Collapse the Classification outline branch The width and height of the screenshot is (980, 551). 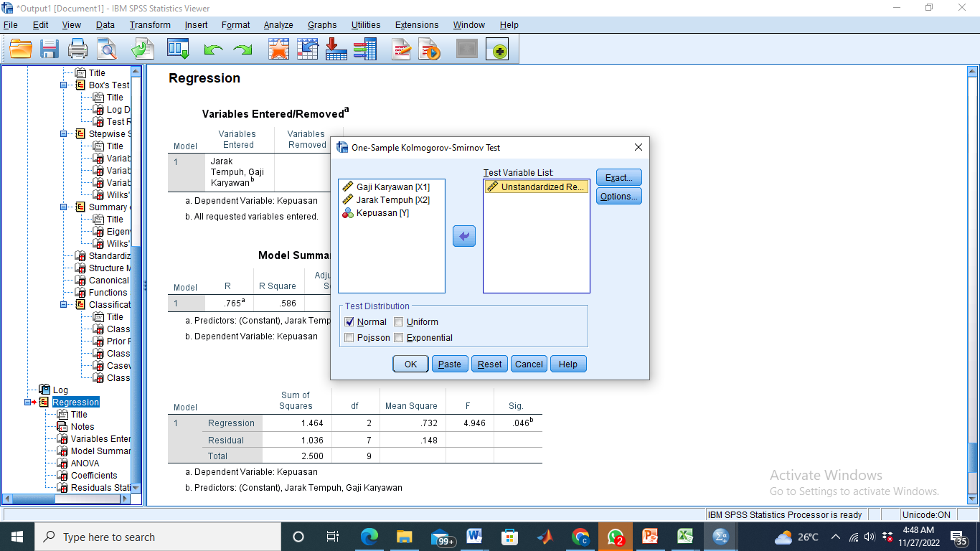pyautogui.click(x=63, y=305)
